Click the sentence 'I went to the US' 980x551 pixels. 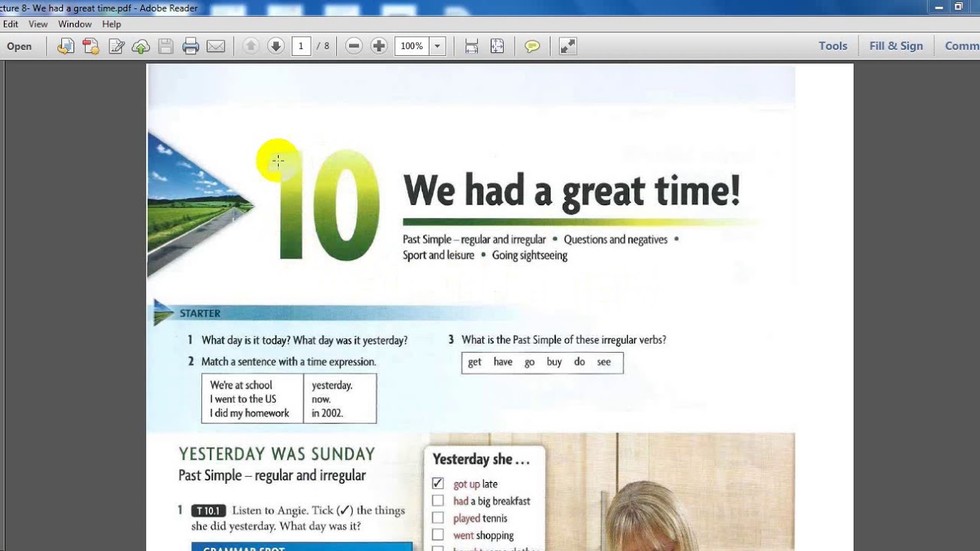tap(243, 399)
